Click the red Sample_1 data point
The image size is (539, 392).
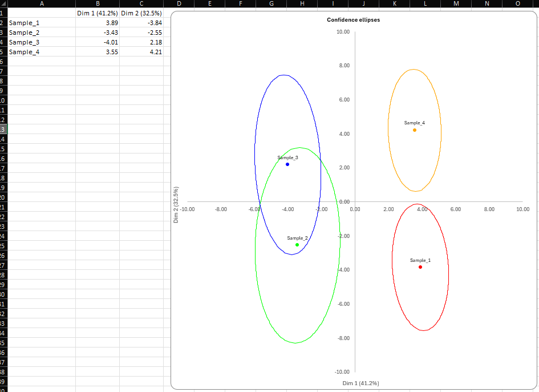pyautogui.click(x=420, y=267)
